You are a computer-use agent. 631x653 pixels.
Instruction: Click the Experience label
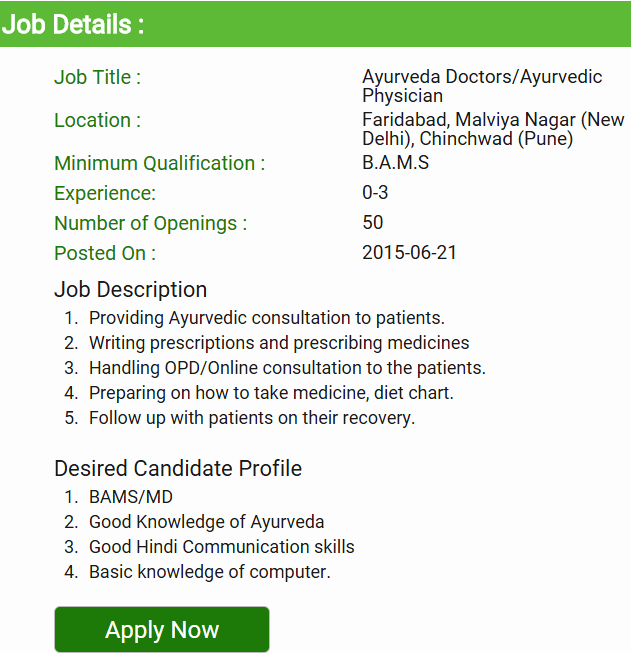105,194
